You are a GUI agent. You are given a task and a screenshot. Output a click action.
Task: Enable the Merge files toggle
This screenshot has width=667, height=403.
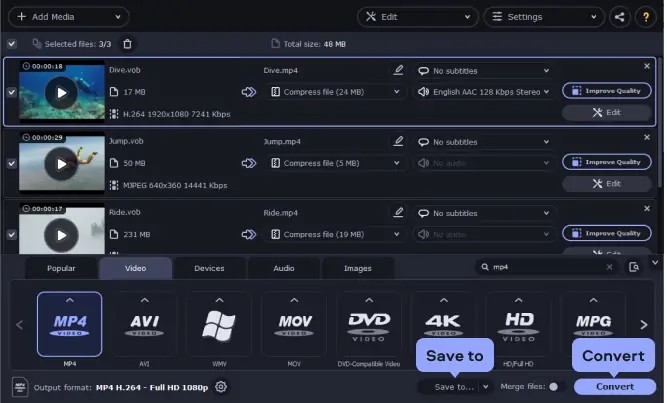click(553, 387)
